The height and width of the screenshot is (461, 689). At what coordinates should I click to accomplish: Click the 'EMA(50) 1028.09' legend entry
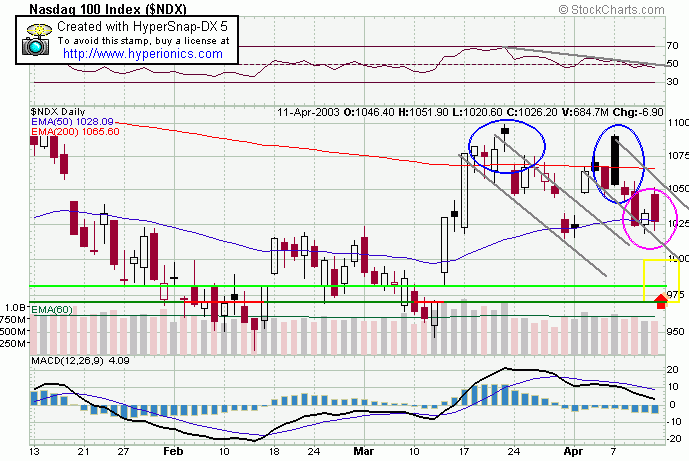72,122
